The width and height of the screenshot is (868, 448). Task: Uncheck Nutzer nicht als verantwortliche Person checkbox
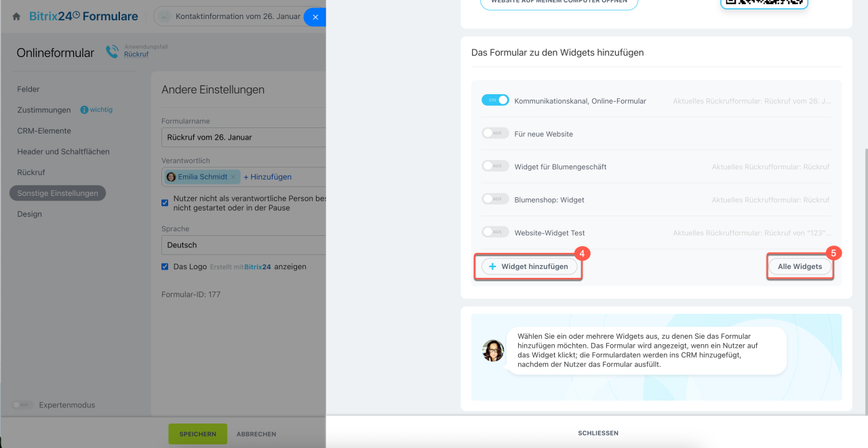(165, 202)
